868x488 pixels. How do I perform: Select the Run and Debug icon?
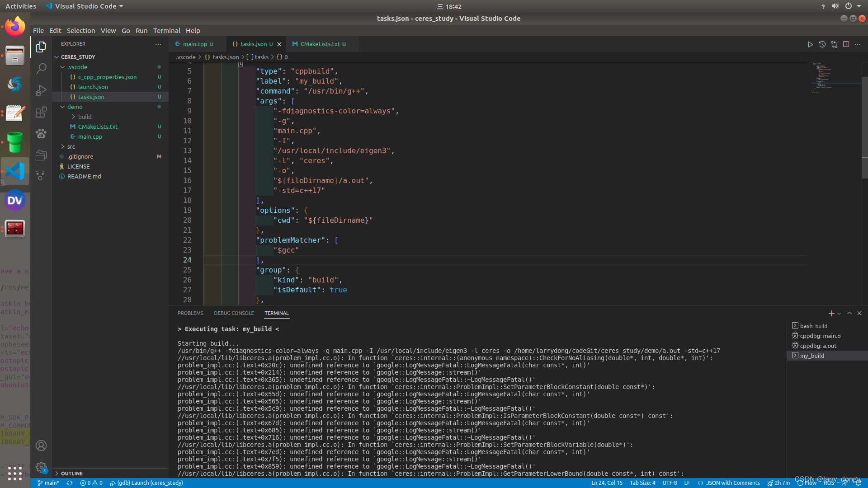41,90
